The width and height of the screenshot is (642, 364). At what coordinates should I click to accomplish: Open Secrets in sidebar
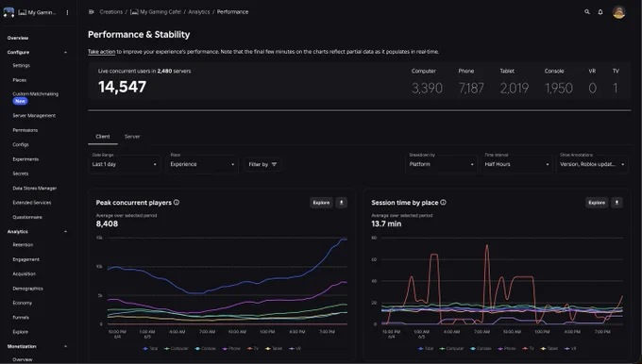[x=21, y=174]
